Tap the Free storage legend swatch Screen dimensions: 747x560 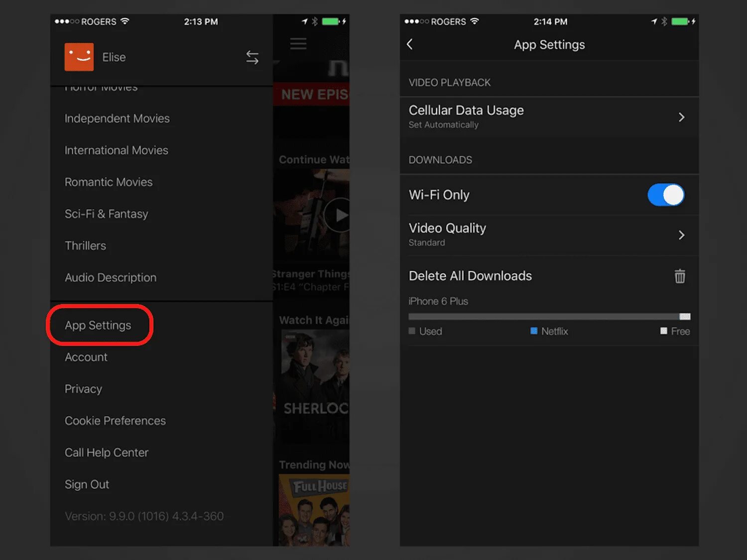[664, 331]
